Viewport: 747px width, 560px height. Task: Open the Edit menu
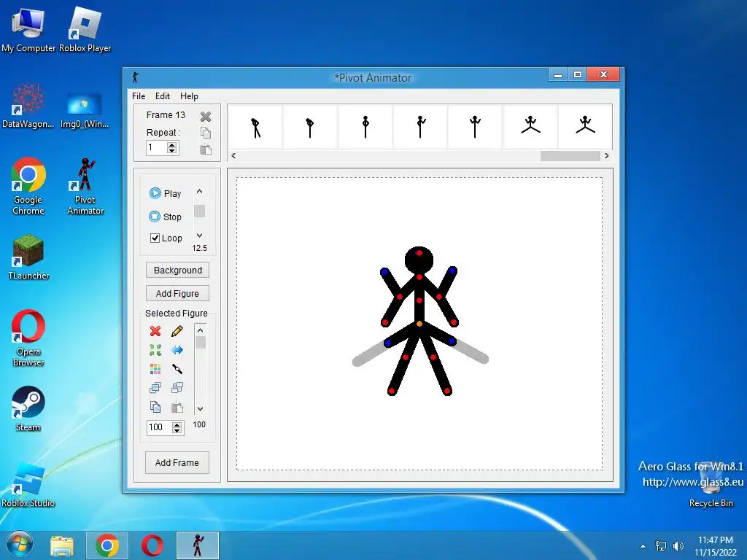coord(163,96)
